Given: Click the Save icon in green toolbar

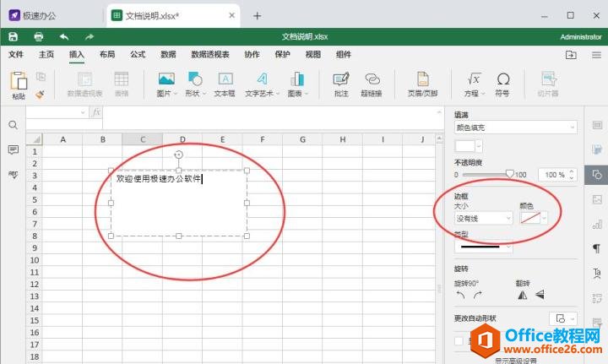Looking at the screenshot, I should pyautogui.click(x=14, y=36).
